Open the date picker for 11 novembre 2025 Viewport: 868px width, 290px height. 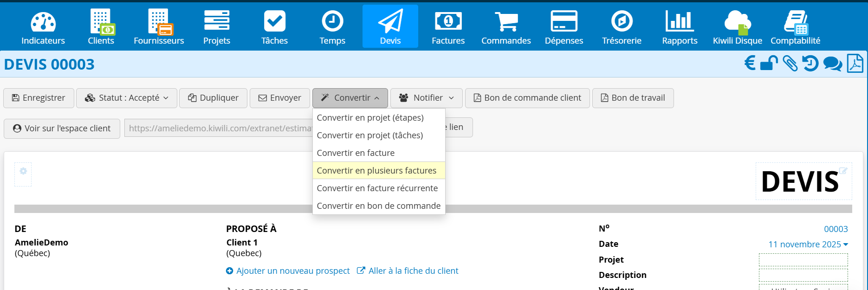click(808, 245)
